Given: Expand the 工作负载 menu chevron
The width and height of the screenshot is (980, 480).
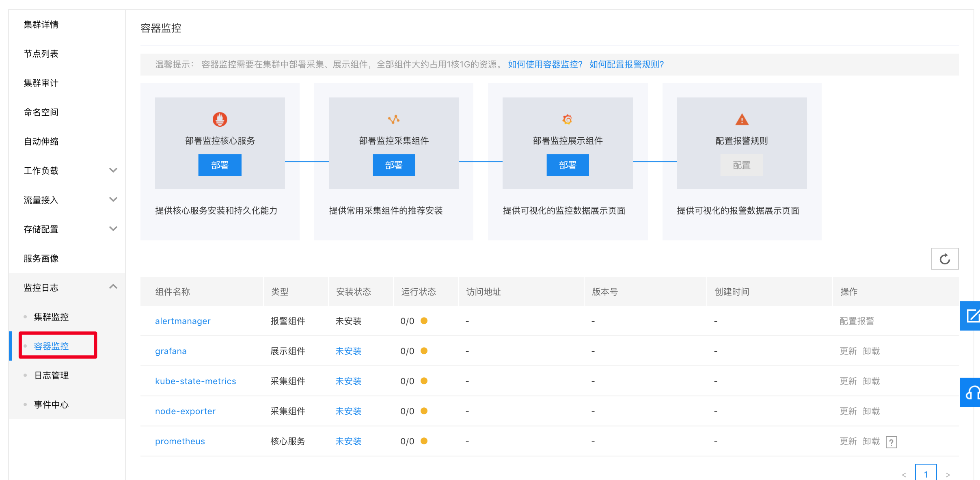Looking at the screenshot, I should (x=113, y=170).
